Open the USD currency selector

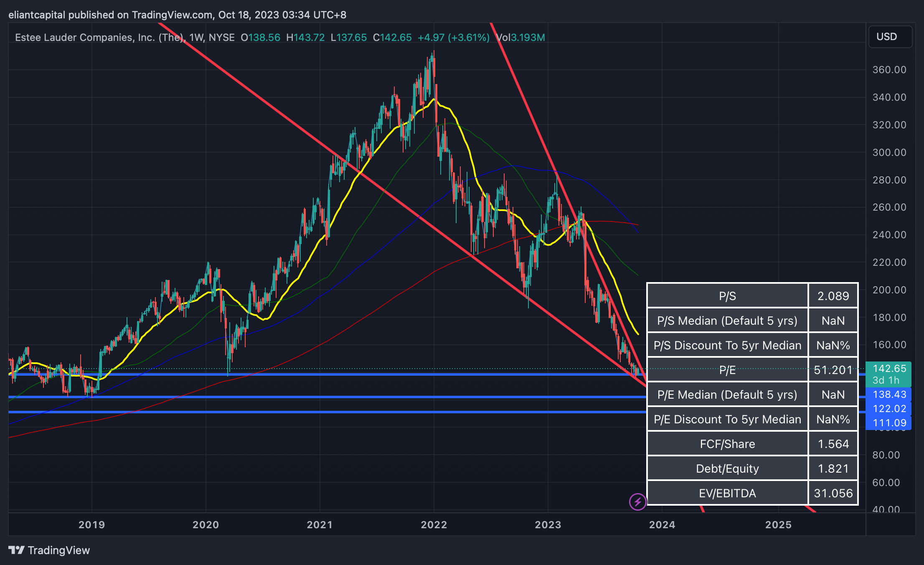890,37
